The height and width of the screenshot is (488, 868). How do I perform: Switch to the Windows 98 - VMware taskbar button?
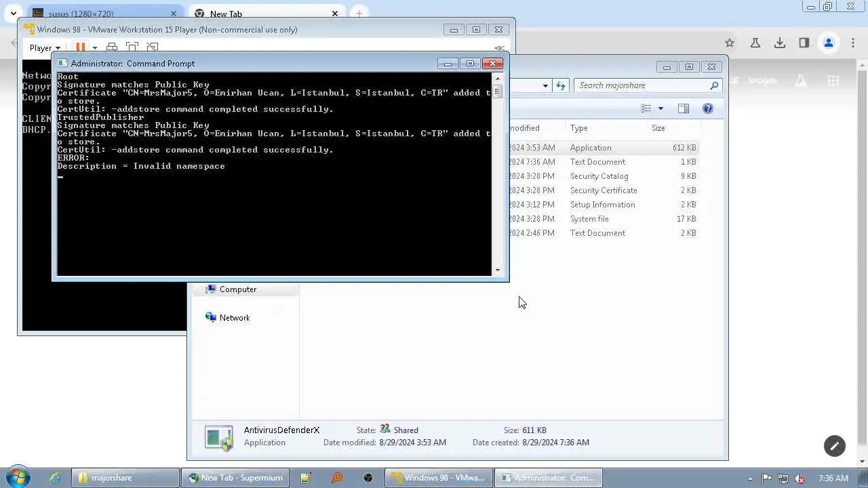point(438,478)
